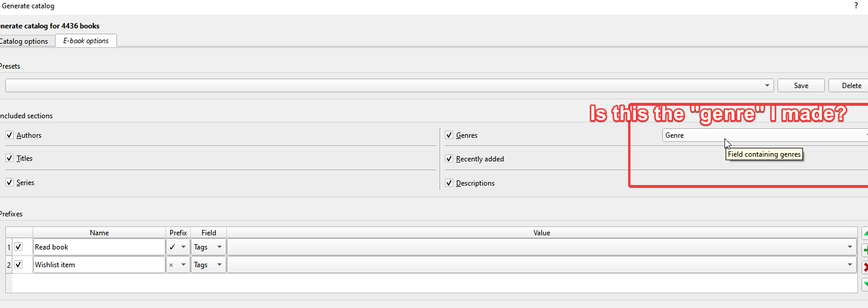Disable the Descriptions section checkbox
The image size is (868, 308).
pyautogui.click(x=450, y=183)
